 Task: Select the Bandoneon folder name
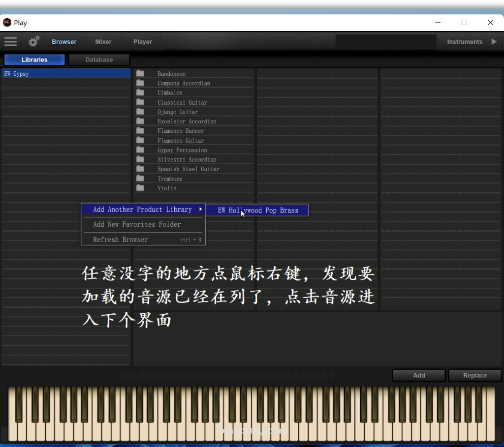coord(171,74)
